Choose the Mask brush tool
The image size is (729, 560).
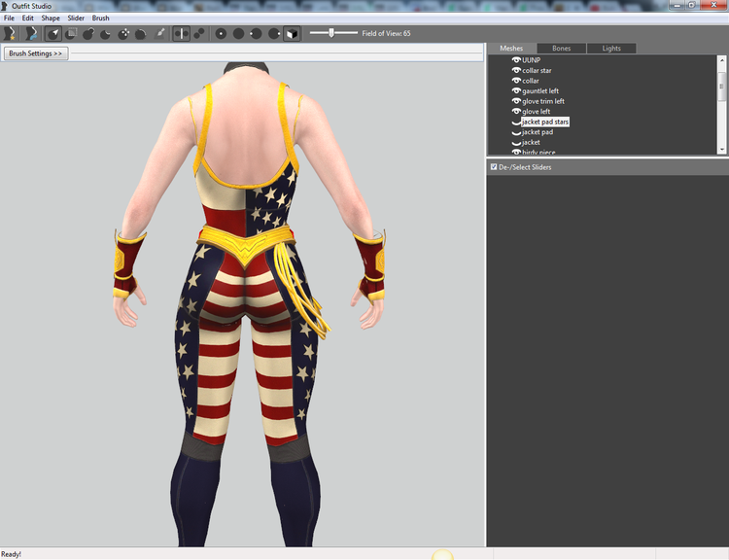pyautogui.click(x=71, y=33)
